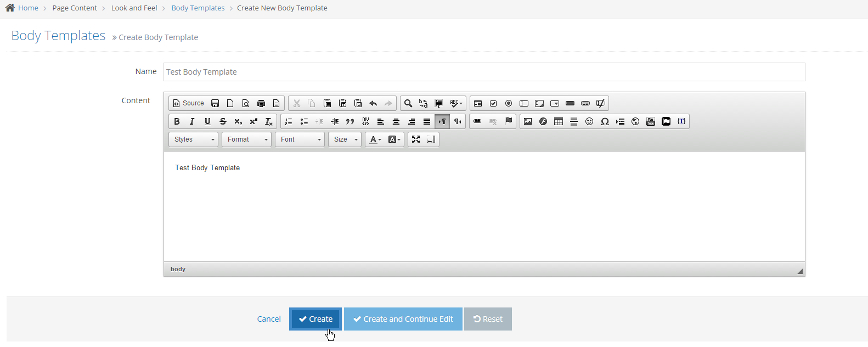Viewport: 868px width, 347px height.
Task: Click the Select All icon
Action: [x=439, y=103]
